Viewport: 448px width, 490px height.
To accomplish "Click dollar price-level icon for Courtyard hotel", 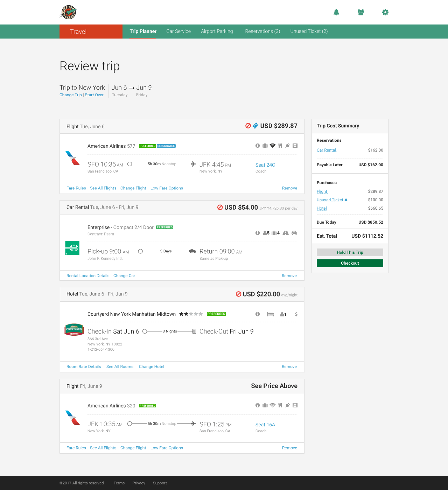I will pyautogui.click(x=296, y=314).
